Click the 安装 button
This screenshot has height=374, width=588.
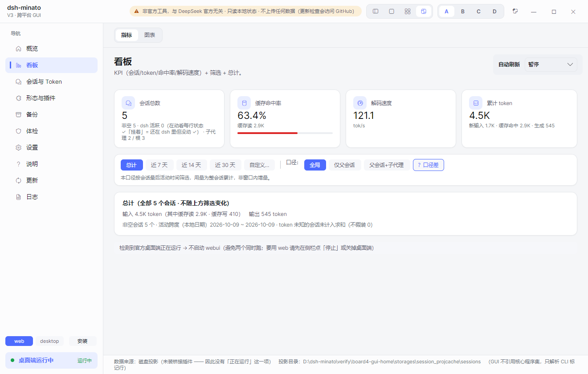82,341
